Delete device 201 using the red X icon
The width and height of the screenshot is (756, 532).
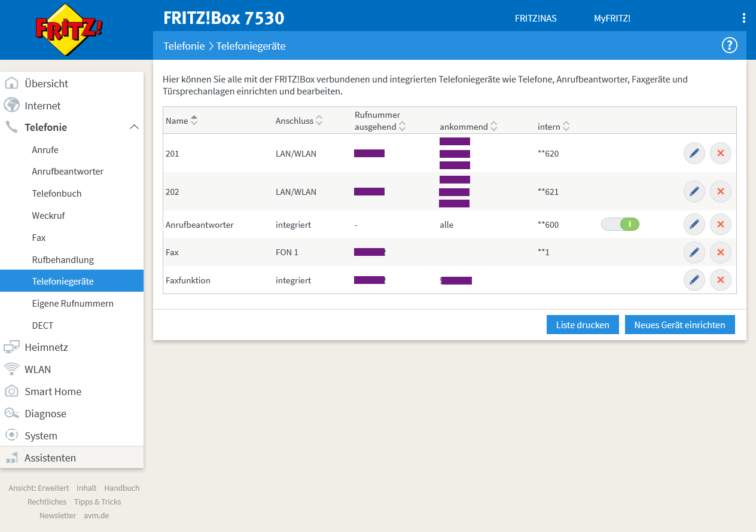[x=720, y=153]
